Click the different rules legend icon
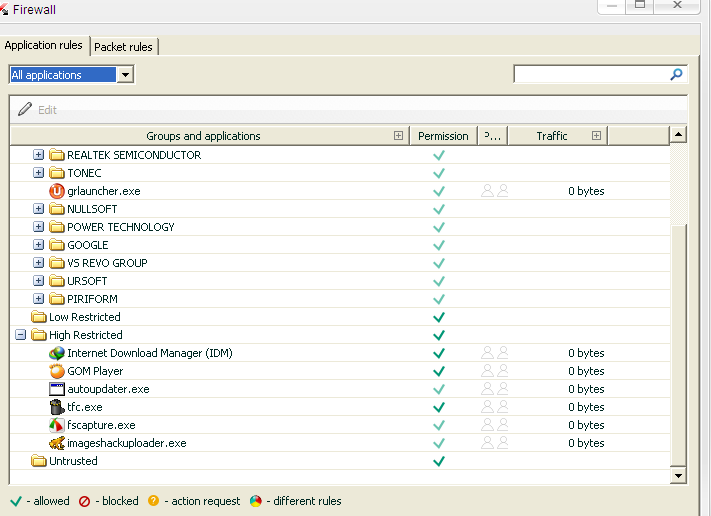Screen dimensions: 711x516 tap(256, 501)
